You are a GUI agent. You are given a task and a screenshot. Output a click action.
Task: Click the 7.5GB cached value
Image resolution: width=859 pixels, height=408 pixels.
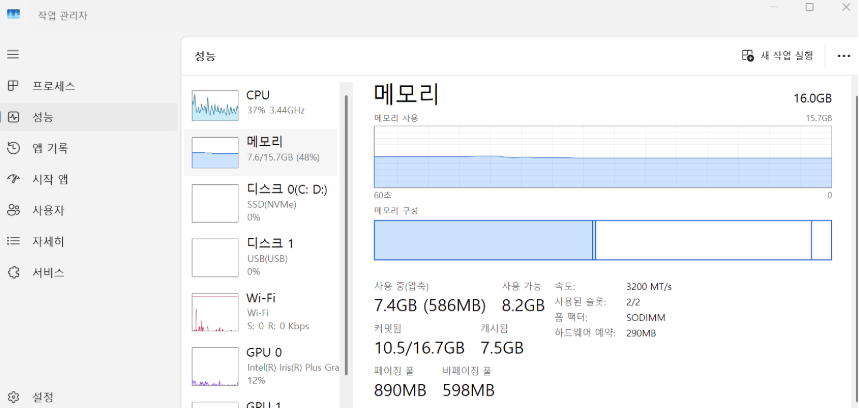(x=502, y=348)
